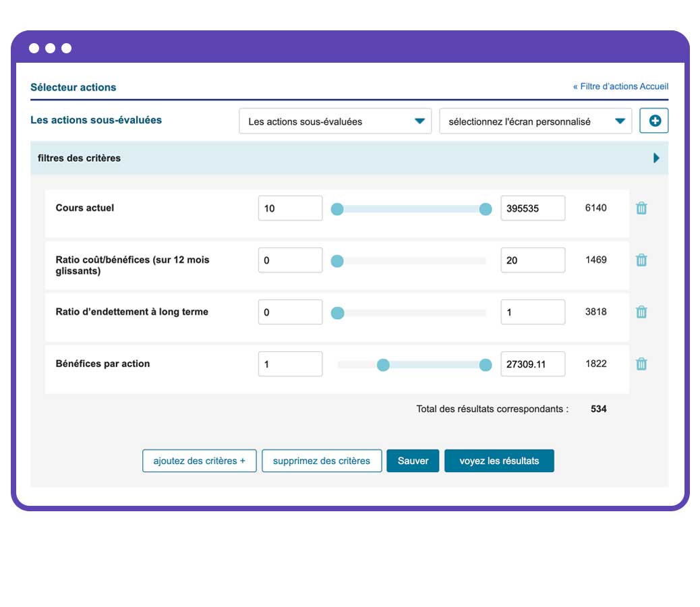Image resolution: width=700 pixels, height=607 pixels.
Task: Click the Sélecteur actions heading
Action: pyautogui.click(x=73, y=87)
